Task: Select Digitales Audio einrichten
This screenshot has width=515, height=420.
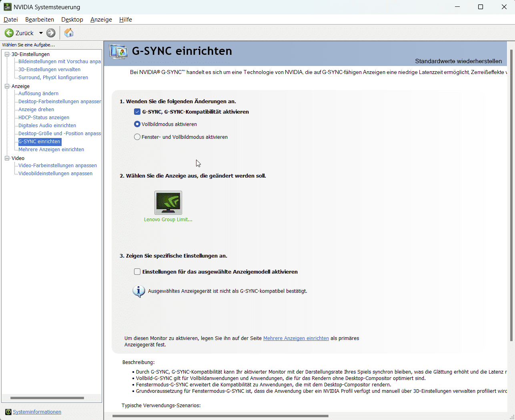Action: tap(47, 126)
